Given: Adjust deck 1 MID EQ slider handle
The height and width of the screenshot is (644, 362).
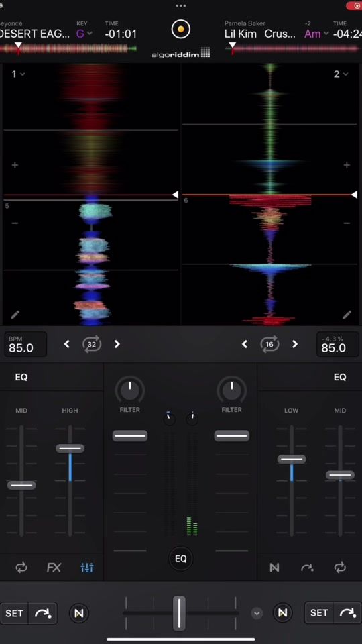Looking at the screenshot, I should (21, 485).
